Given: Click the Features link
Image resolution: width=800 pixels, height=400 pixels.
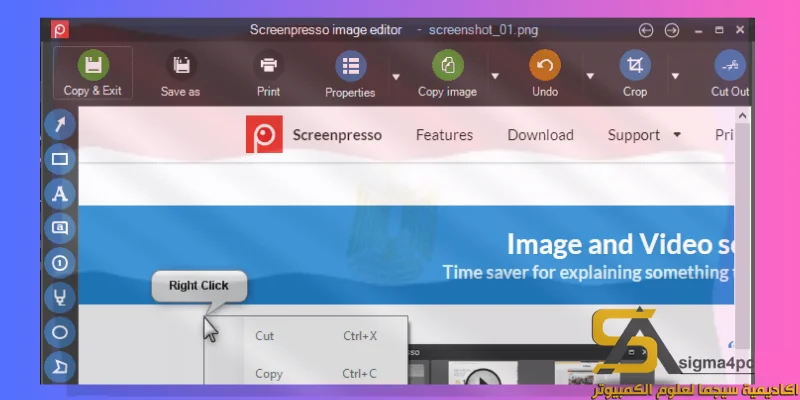Looking at the screenshot, I should pyautogui.click(x=444, y=135).
